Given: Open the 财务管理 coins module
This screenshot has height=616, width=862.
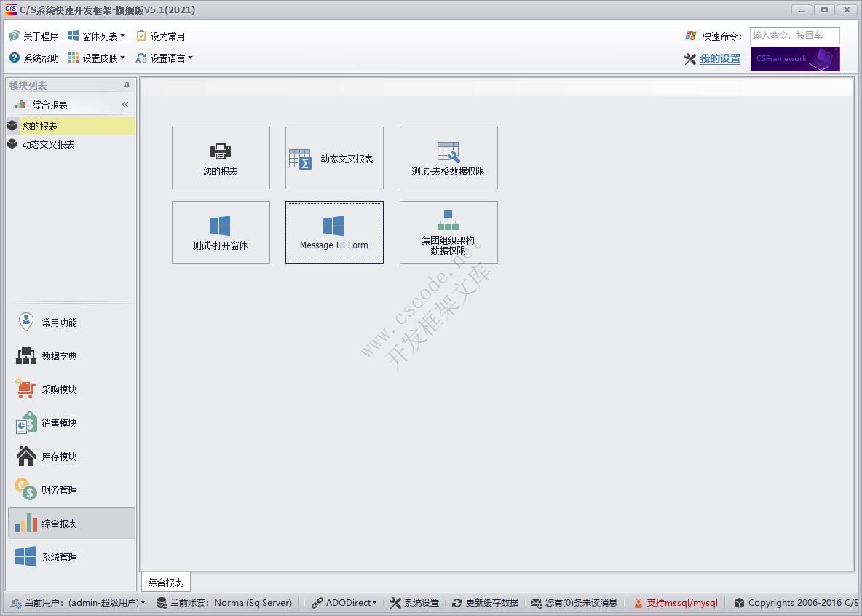Looking at the screenshot, I should coord(58,490).
